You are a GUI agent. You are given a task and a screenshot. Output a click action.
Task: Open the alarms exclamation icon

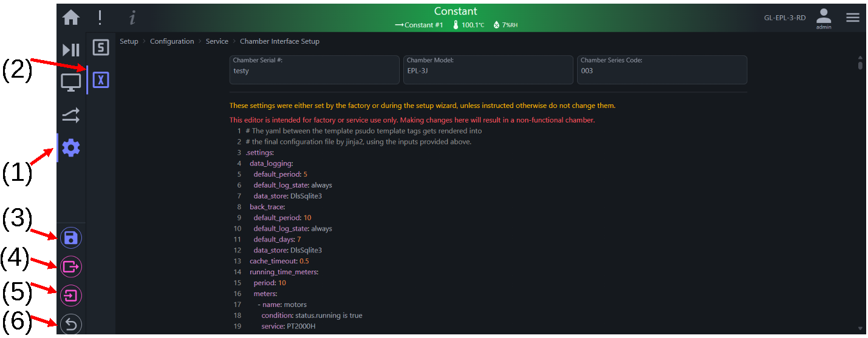[100, 18]
